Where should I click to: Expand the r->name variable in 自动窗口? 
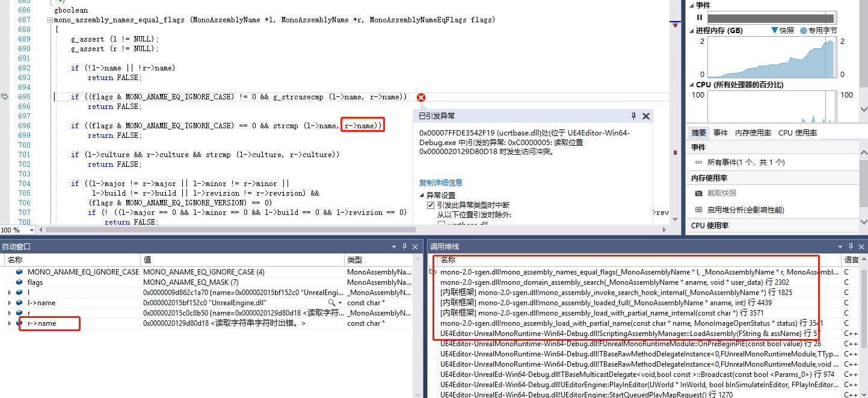pos(8,323)
